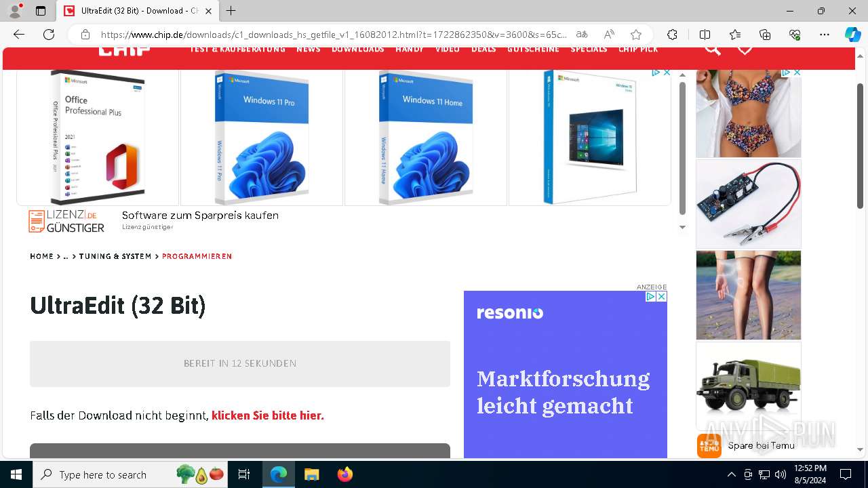Go back to the previous page
The height and width of the screenshot is (488, 868).
click(x=19, y=35)
